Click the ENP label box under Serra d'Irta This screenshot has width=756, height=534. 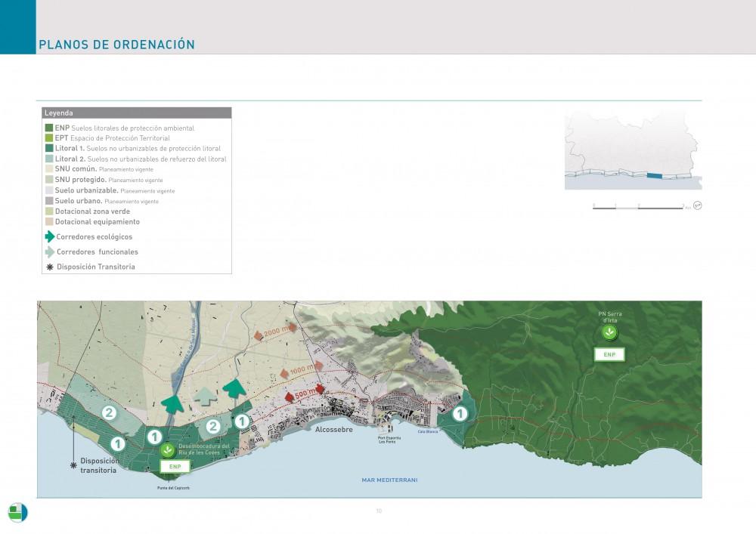[609, 354]
